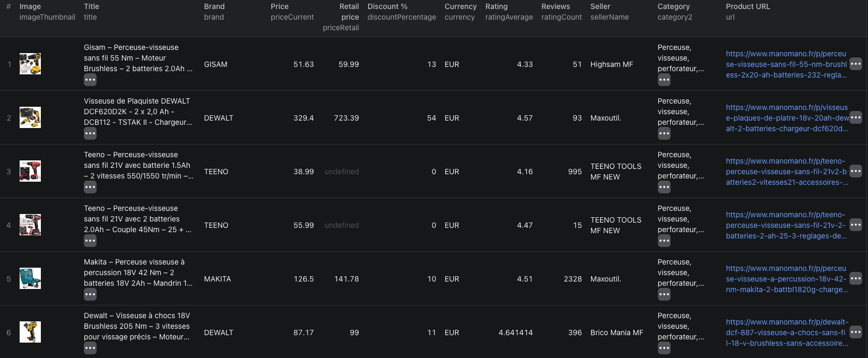Open the Teeno 38.99 product thumbnail

(x=30, y=172)
